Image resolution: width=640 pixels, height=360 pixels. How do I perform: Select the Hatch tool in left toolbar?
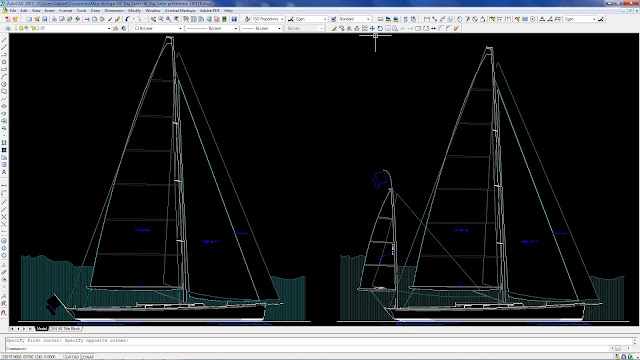coord(4,143)
